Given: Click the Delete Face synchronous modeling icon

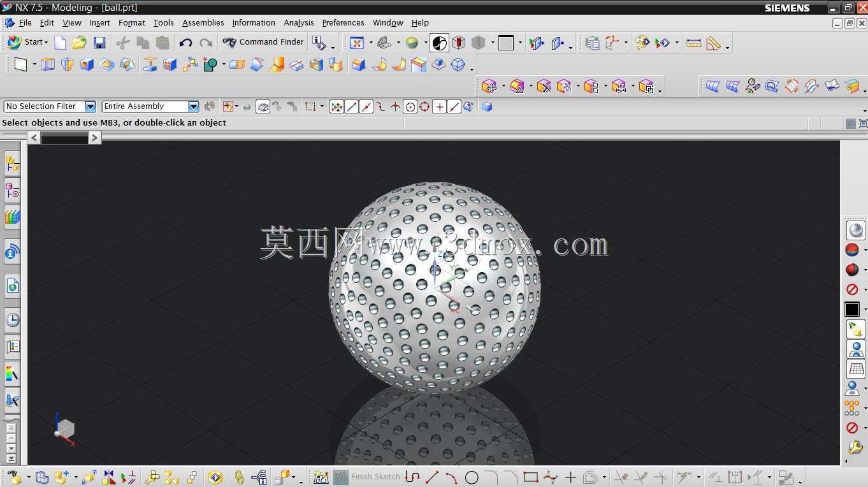Looking at the screenshot, I should point(544,86).
